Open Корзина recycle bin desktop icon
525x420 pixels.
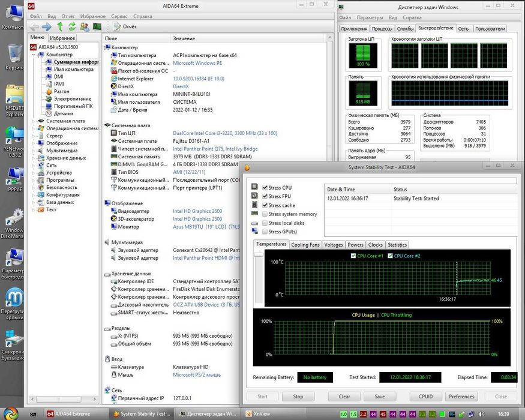click(14, 57)
